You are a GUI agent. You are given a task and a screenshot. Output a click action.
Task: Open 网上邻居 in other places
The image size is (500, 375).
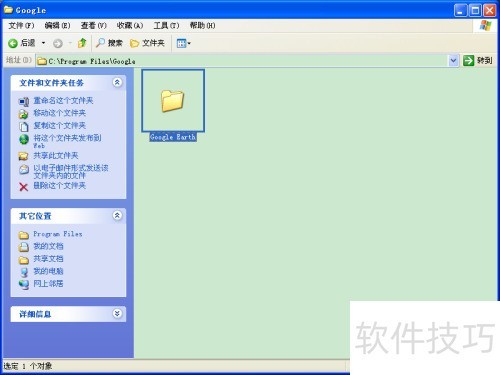click(x=48, y=284)
